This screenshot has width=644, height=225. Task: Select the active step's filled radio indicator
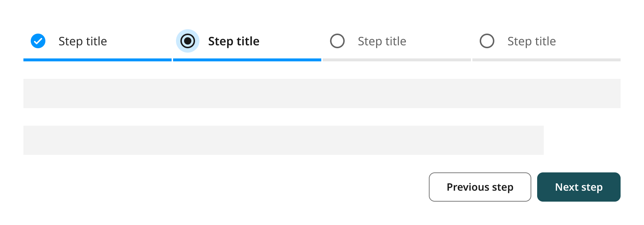tap(188, 41)
